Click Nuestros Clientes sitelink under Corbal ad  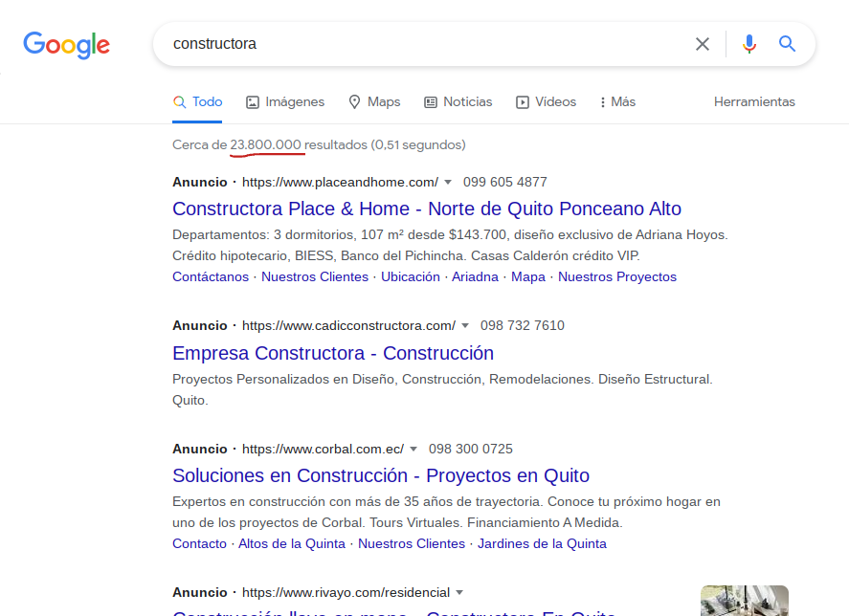[412, 543]
